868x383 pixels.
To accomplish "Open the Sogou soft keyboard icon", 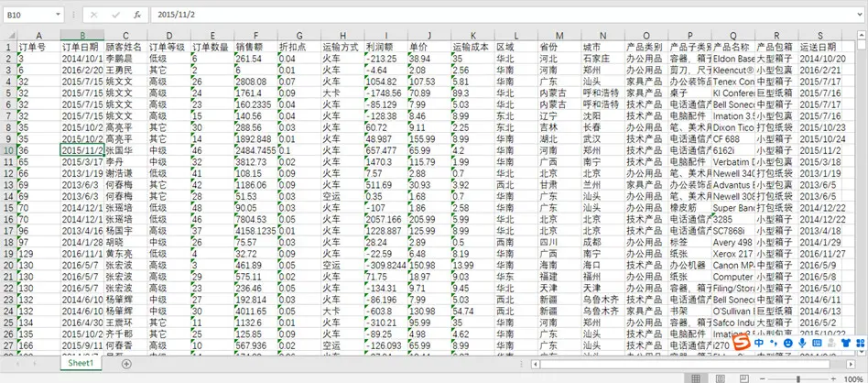I will 817,343.
